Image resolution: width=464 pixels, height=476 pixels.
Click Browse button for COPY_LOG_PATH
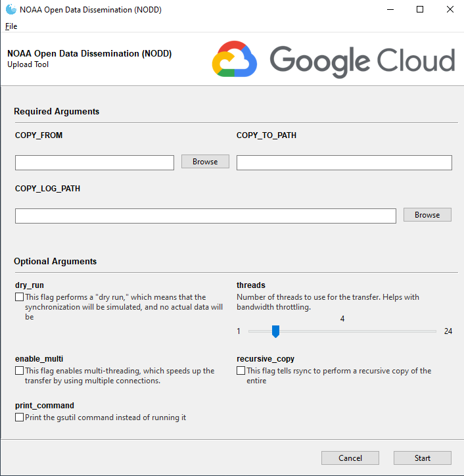click(427, 214)
